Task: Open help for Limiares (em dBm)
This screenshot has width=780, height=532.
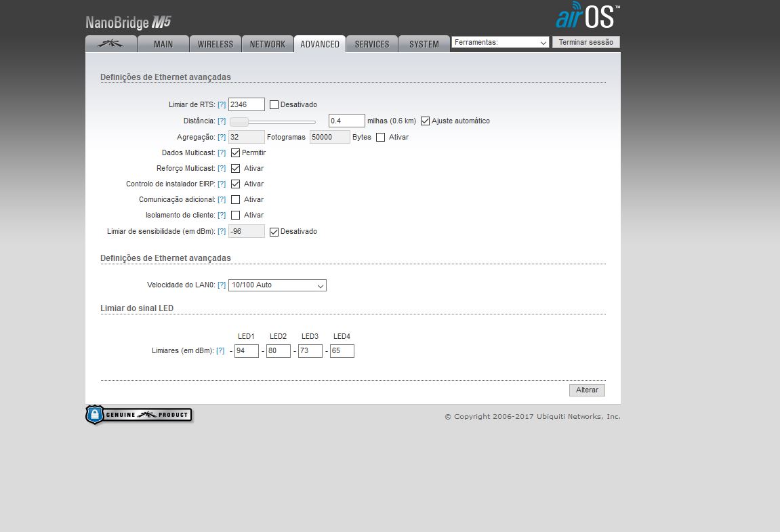Action: (x=220, y=351)
